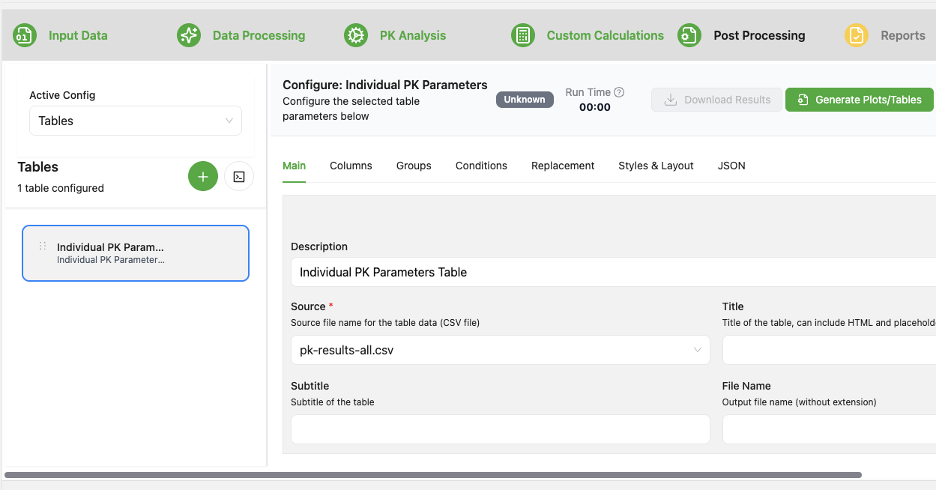This screenshot has width=936, height=490.
Task: Click the Custom Calculations calculator icon
Action: coord(522,36)
